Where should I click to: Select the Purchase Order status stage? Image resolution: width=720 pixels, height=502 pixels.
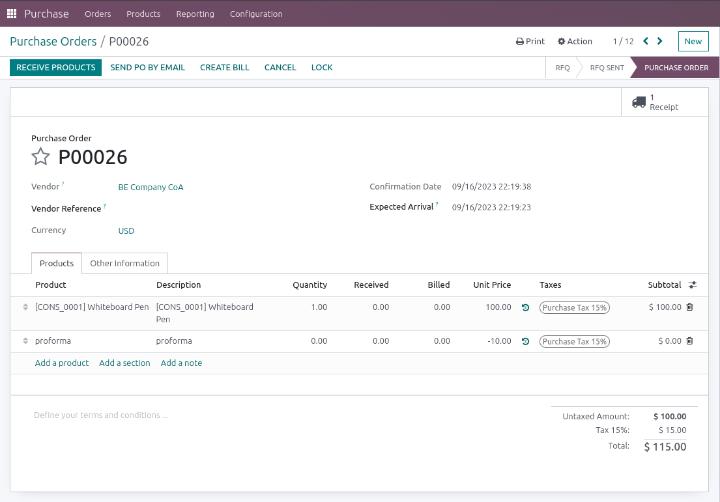[x=676, y=68]
